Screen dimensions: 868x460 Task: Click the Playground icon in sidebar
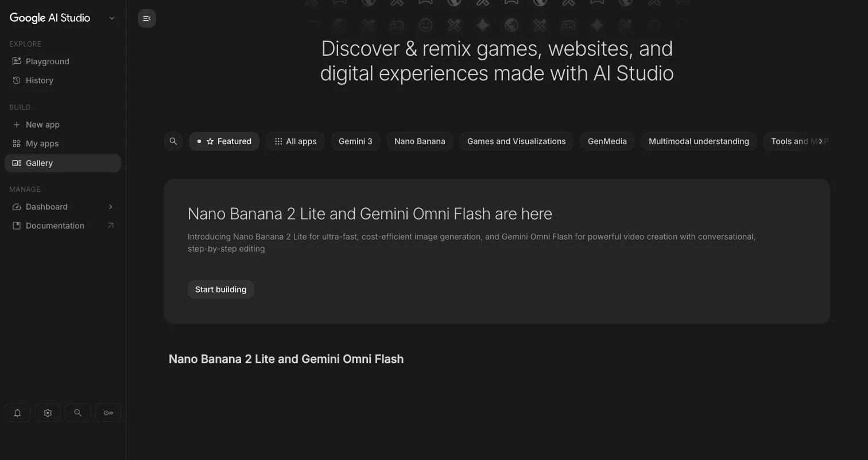[17, 61]
